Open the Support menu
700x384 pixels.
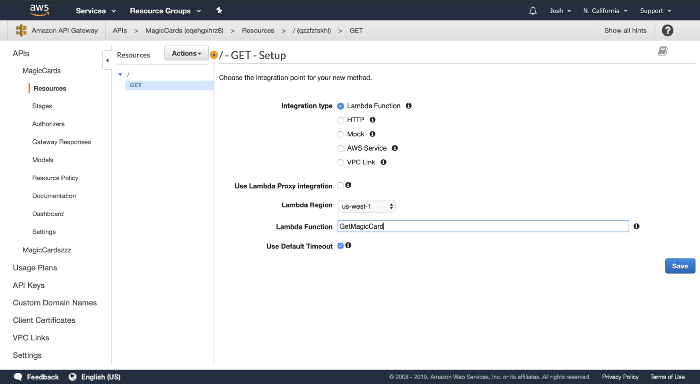pos(655,11)
